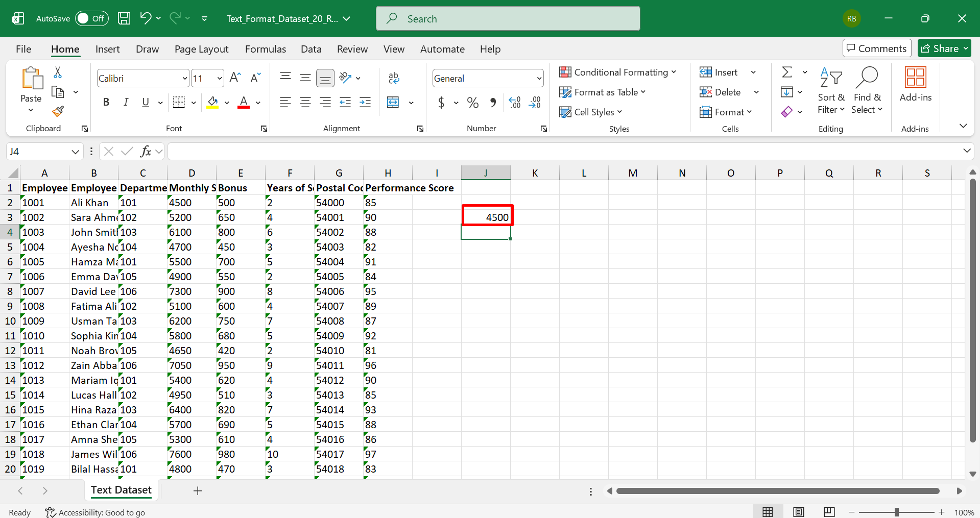
Task: Toggle Wrap Text
Action: coord(393,78)
